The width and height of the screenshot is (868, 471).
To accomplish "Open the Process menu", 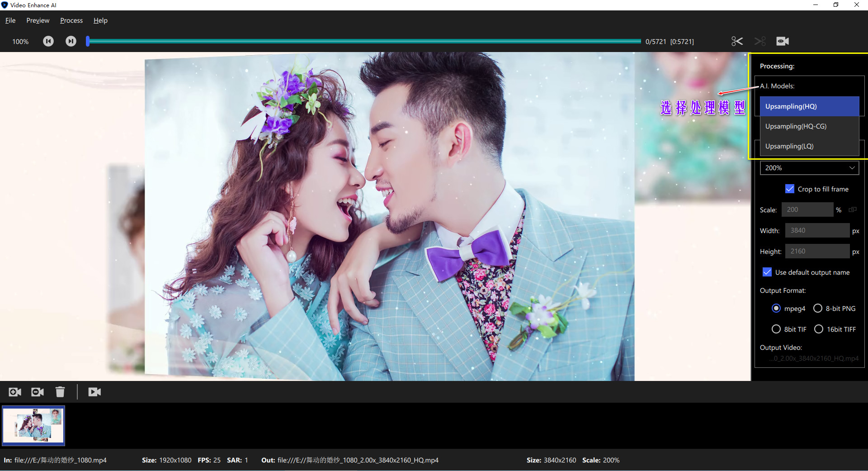I will [x=71, y=20].
